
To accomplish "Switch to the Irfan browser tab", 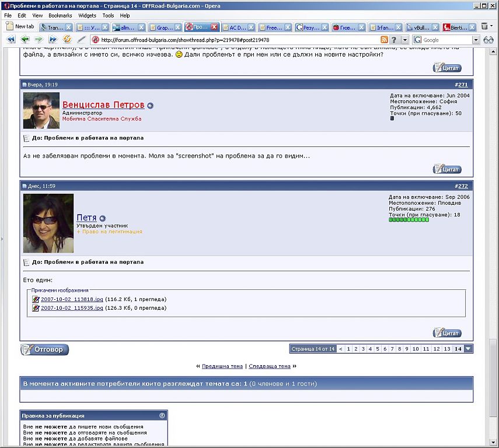I will [x=384, y=27].
